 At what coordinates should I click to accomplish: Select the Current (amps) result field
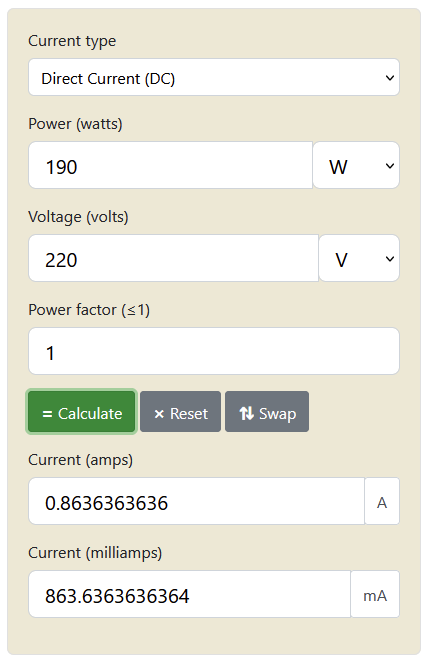197,501
